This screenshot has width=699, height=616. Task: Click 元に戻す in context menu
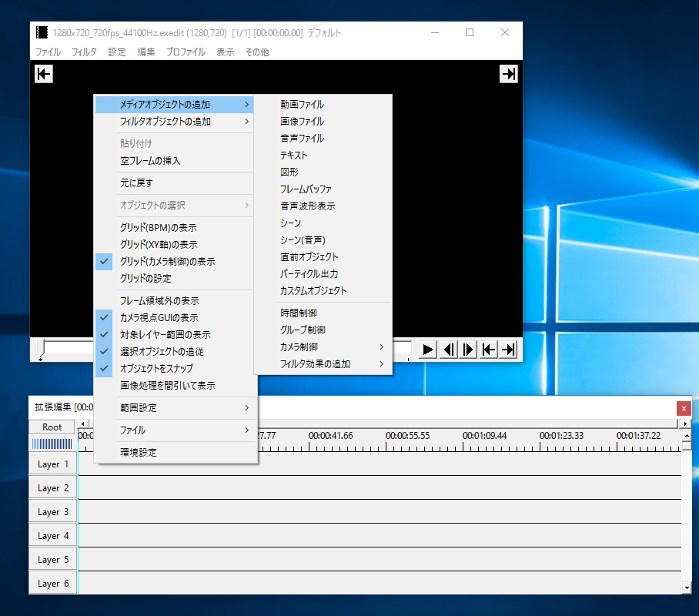tap(174, 183)
